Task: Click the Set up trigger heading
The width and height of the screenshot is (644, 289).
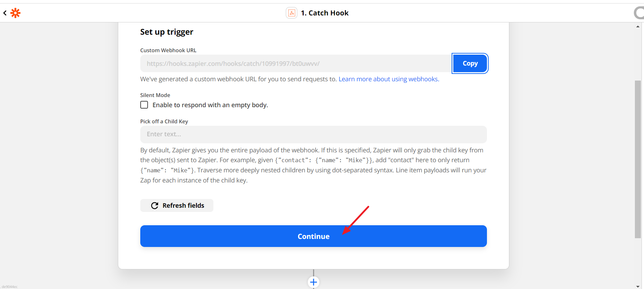Action: pos(167,32)
